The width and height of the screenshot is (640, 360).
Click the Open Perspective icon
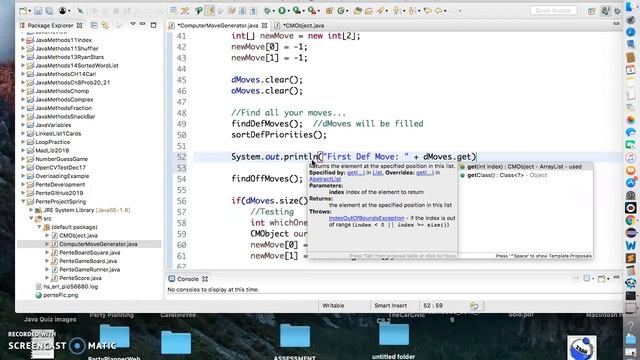(591, 11)
